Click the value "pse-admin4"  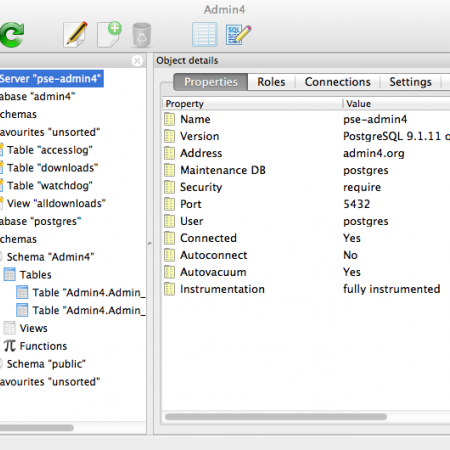(x=375, y=119)
